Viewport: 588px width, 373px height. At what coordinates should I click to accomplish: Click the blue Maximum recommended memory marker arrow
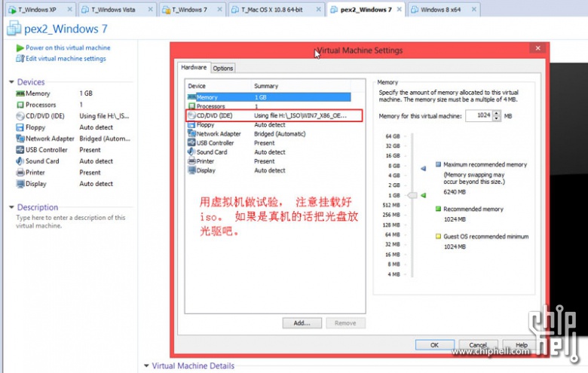click(424, 168)
